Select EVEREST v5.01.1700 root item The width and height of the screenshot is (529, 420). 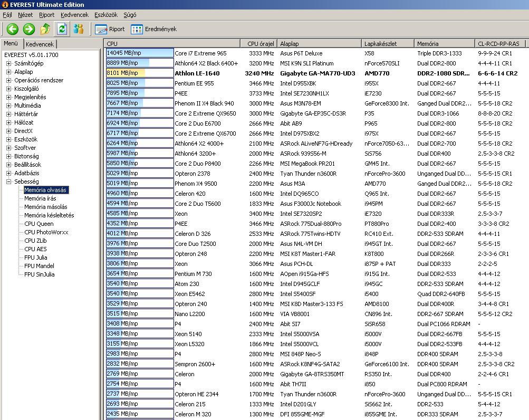[31, 55]
